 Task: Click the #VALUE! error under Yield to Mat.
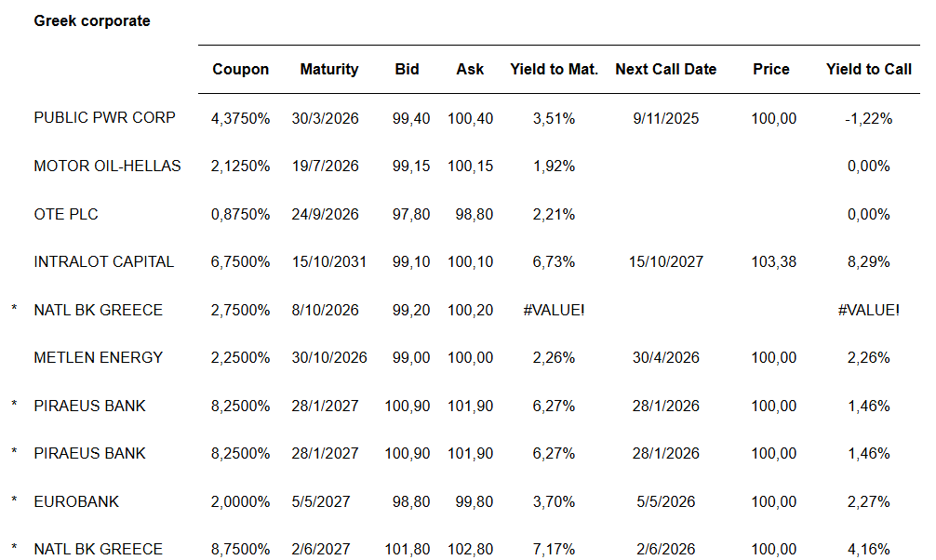click(x=554, y=310)
